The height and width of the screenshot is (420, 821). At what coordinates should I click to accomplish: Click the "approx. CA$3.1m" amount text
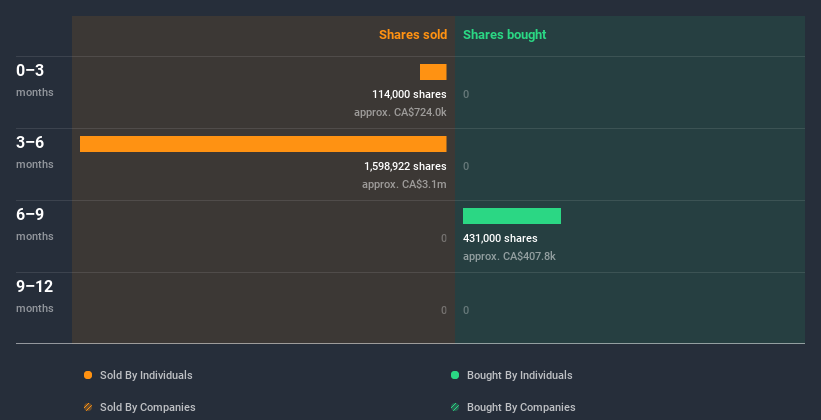click(x=404, y=184)
